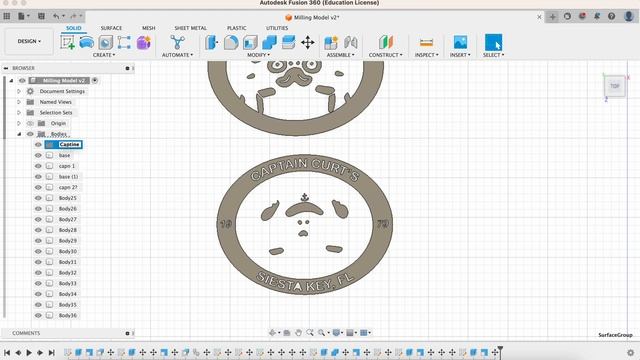This screenshot has width=640, height=360.
Task: Select the Measure tool
Action: [426, 42]
